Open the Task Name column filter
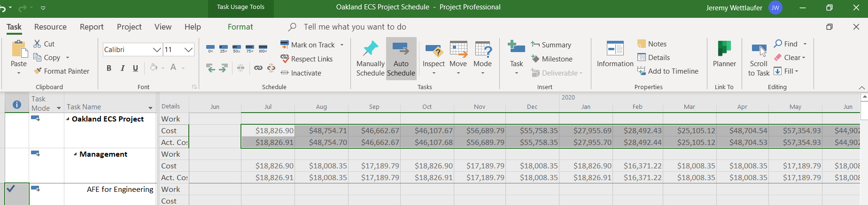 150,108
